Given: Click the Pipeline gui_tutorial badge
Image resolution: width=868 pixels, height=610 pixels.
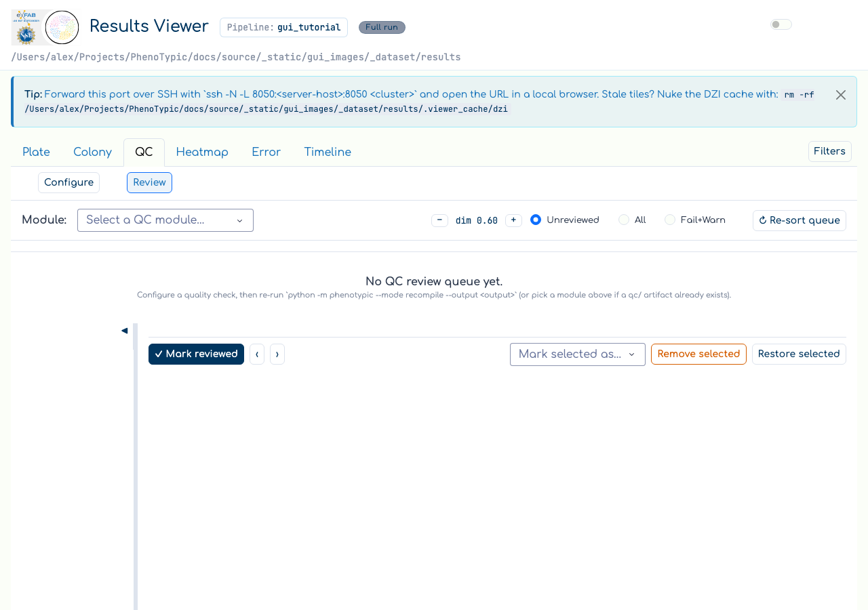Looking at the screenshot, I should [x=283, y=27].
